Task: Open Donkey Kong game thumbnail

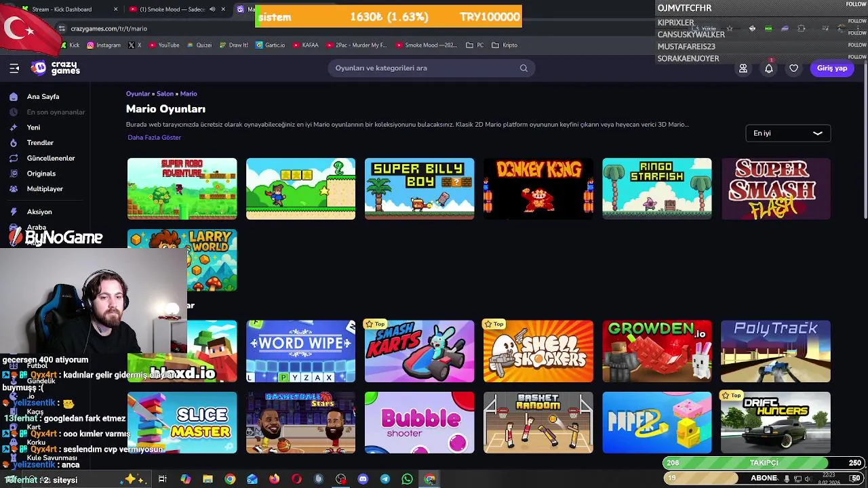Action: tap(538, 188)
